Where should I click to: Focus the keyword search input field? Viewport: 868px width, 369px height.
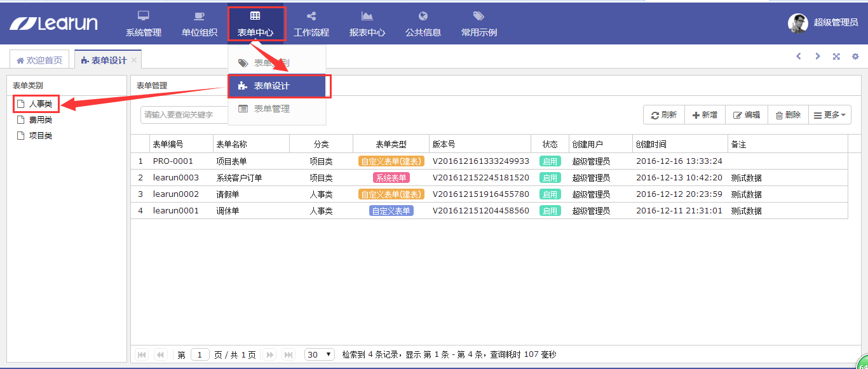tap(184, 115)
